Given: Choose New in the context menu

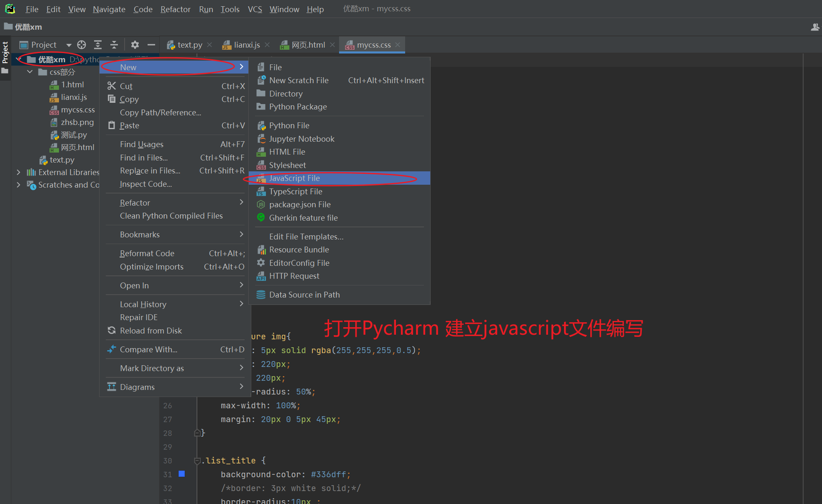Looking at the screenshot, I should click(x=175, y=67).
